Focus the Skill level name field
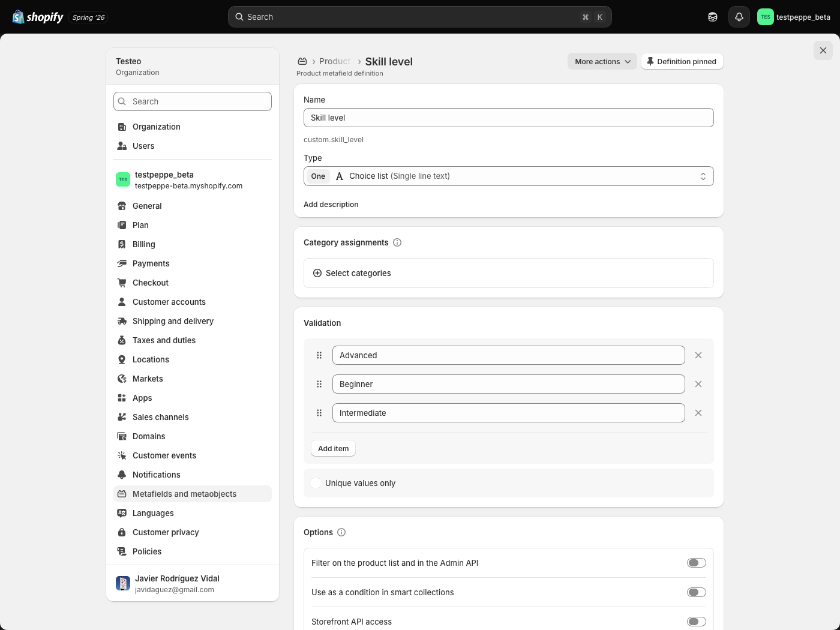This screenshot has height=630, width=840. (x=509, y=118)
